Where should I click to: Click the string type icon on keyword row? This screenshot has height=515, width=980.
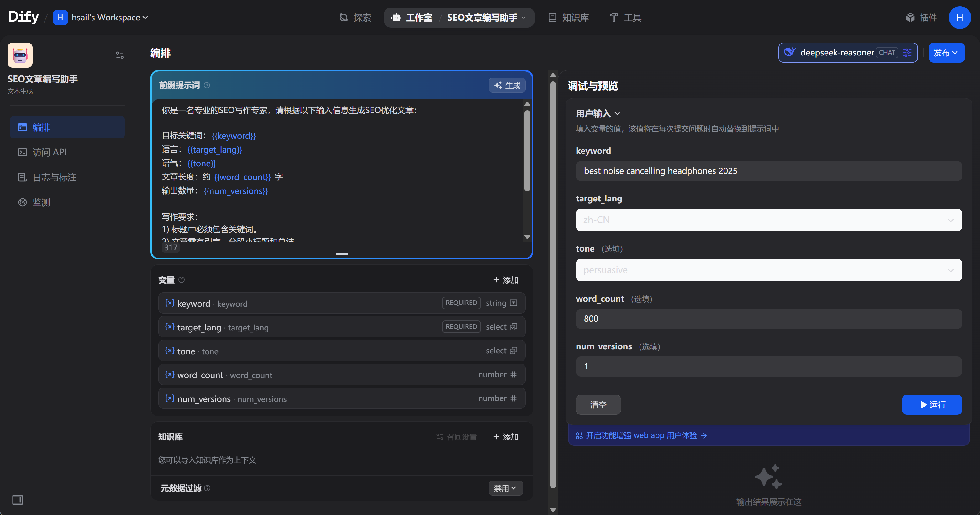(514, 303)
